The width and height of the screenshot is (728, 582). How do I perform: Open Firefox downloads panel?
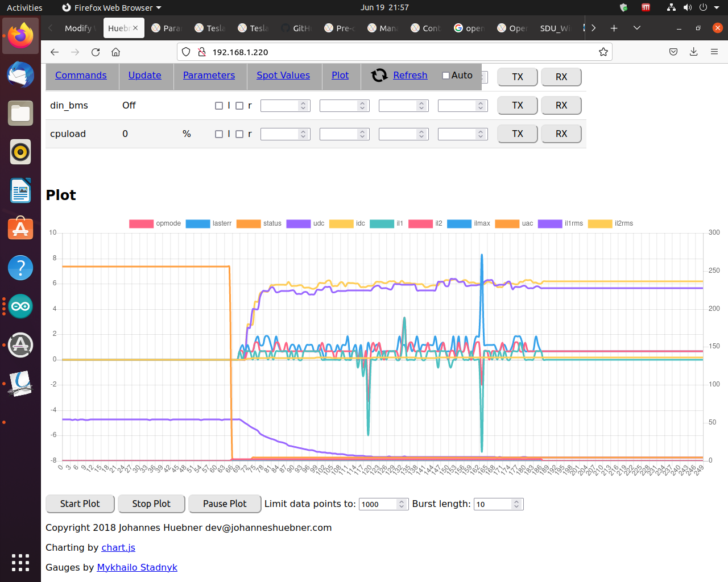point(693,52)
